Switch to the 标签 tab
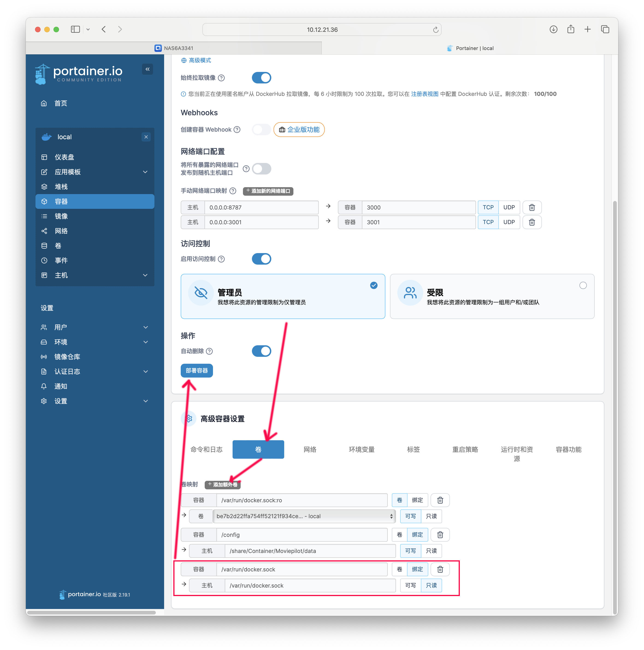 click(413, 449)
